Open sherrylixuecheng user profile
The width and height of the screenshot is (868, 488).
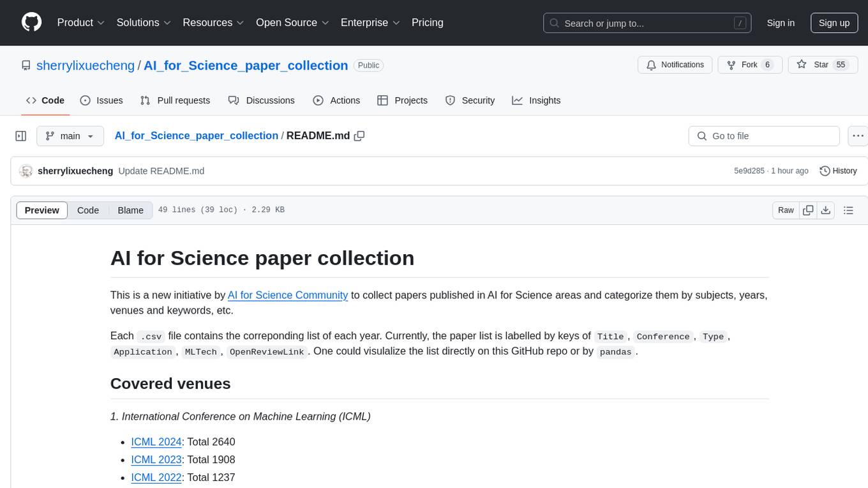(x=86, y=65)
